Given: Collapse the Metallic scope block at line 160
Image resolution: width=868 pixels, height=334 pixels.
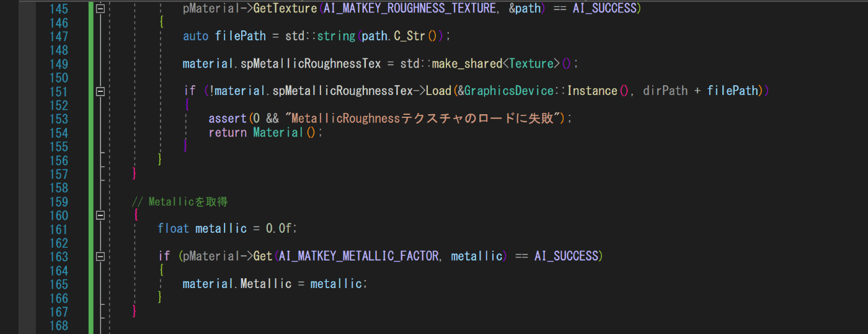Looking at the screenshot, I should tap(100, 215).
